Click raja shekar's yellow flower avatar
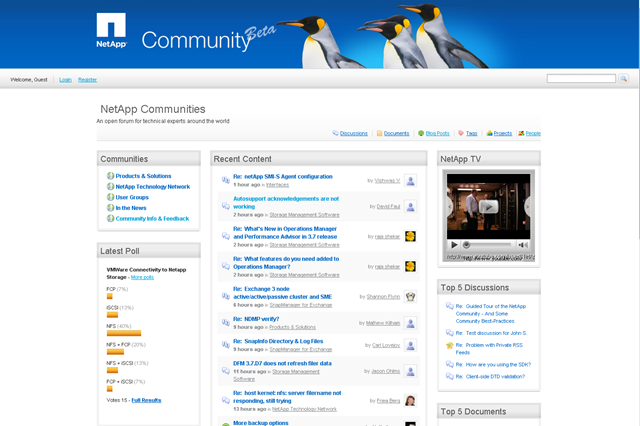 click(410, 236)
